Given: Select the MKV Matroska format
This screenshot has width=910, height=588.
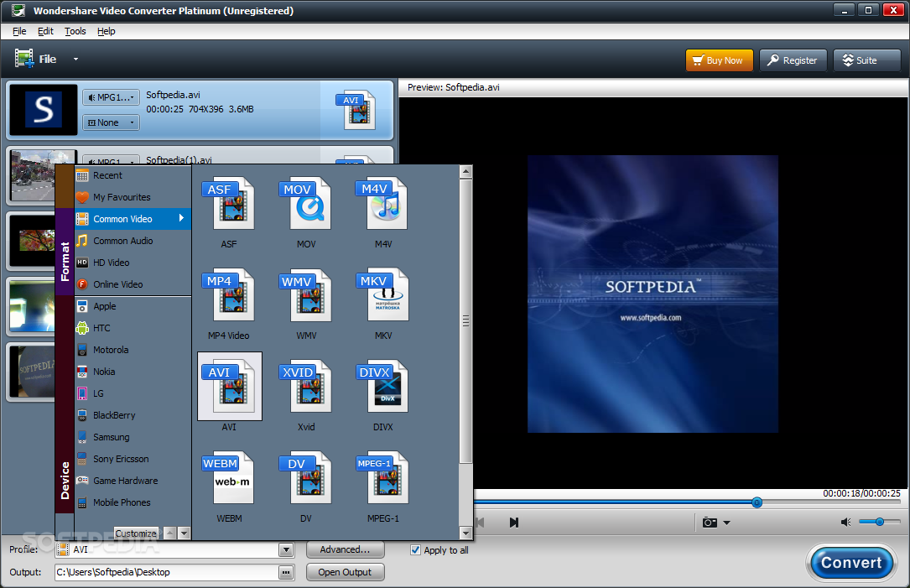Looking at the screenshot, I should point(383,295).
